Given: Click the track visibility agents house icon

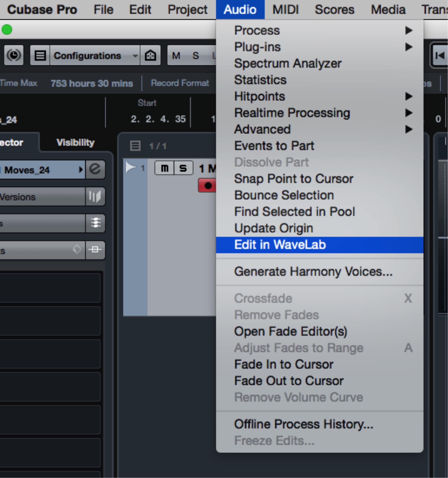Looking at the screenshot, I should pyautogui.click(x=150, y=55).
